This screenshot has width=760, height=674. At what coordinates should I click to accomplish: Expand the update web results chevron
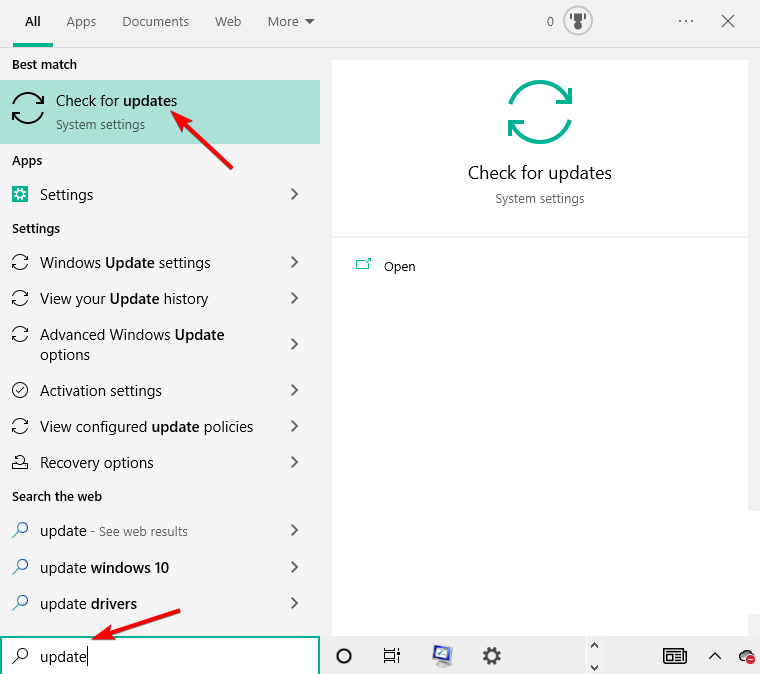(x=294, y=530)
